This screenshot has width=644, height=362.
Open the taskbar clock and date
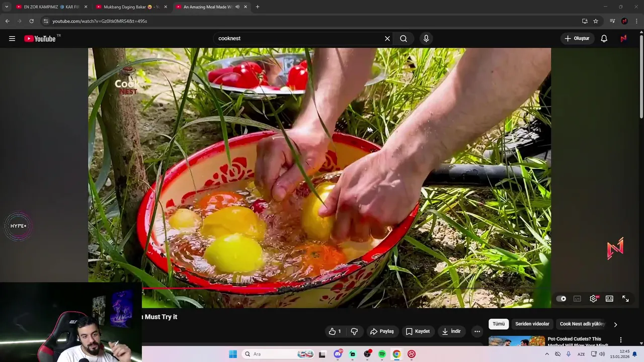(620, 354)
